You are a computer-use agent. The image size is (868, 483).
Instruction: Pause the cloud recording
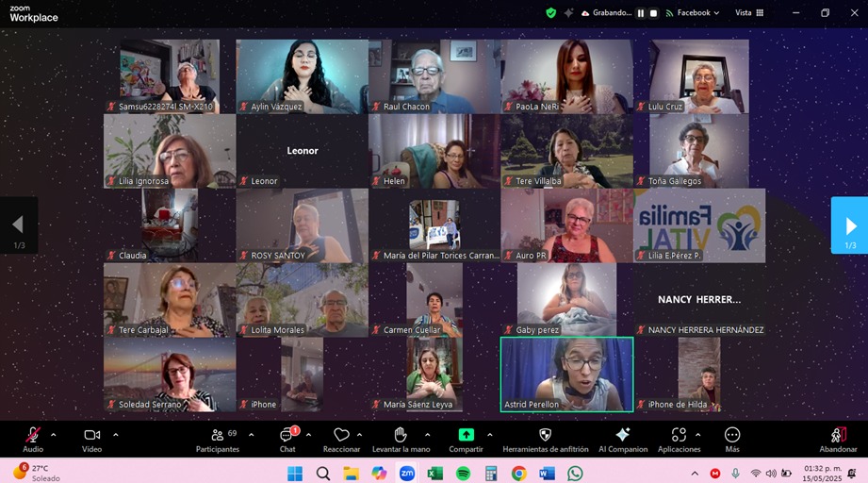pyautogui.click(x=641, y=13)
